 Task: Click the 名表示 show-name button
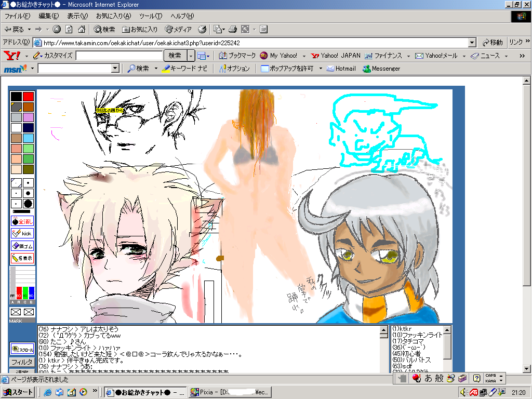tap(22, 258)
